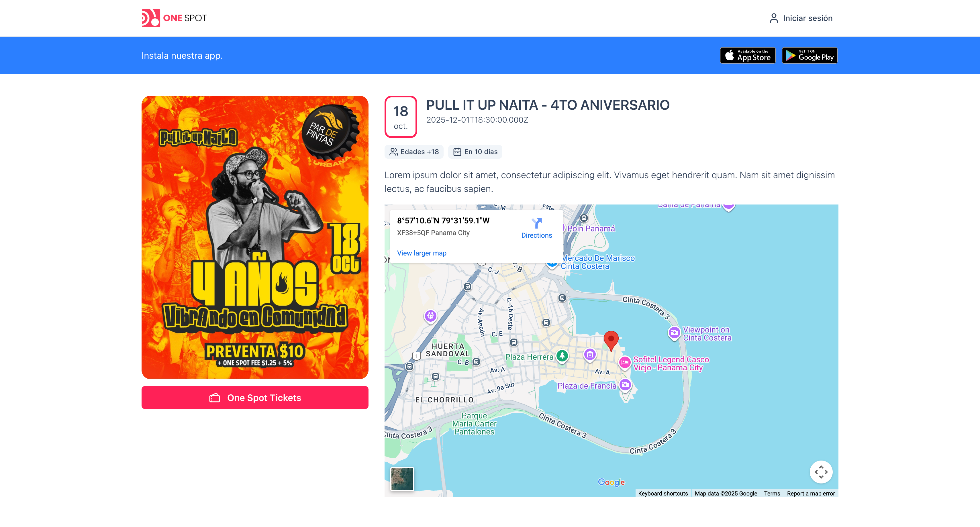This screenshot has width=980, height=527.
Task: Toggle the map camera controls button
Action: tap(821, 471)
